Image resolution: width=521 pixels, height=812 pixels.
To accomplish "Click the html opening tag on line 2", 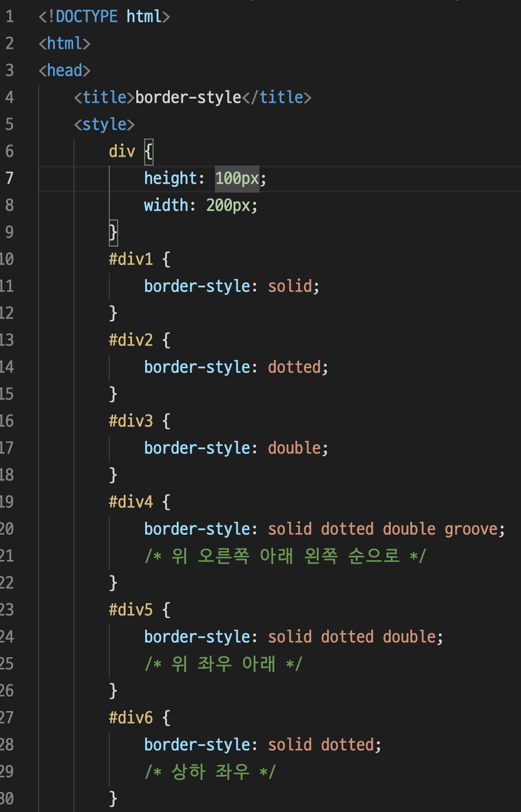I will 65,44.
